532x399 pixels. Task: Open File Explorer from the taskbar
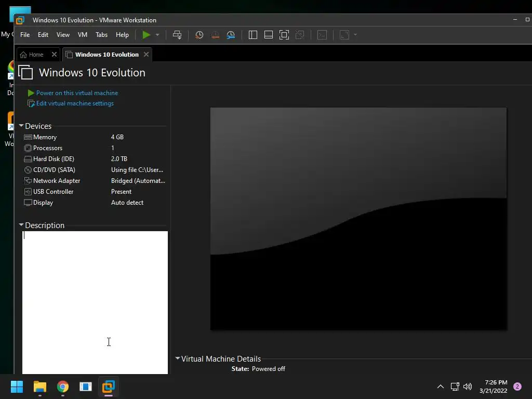(39, 387)
